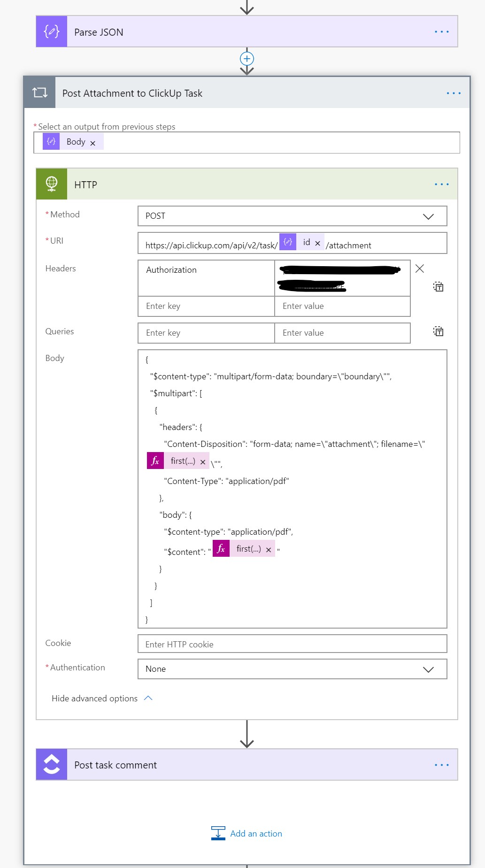
Task: Open the HTTP action ellipsis menu
Action: click(441, 184)
